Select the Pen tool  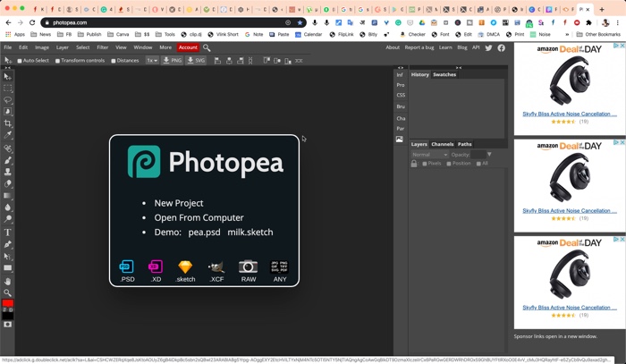(7, 244)
